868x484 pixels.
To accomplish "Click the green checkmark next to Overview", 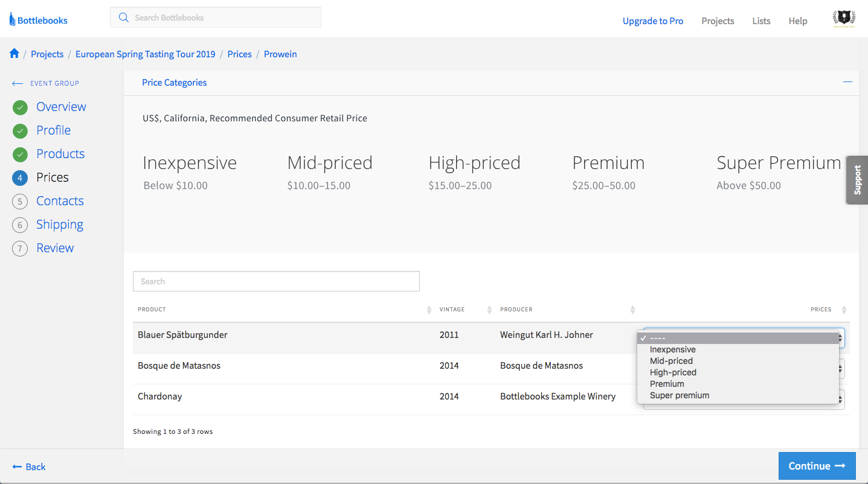I will click(20, 107).
